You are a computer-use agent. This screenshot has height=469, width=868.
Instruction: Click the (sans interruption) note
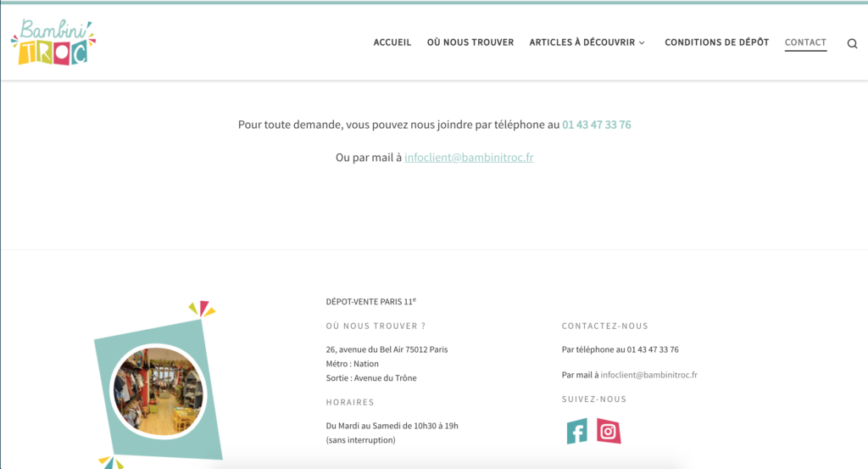[x=360, y=440]
